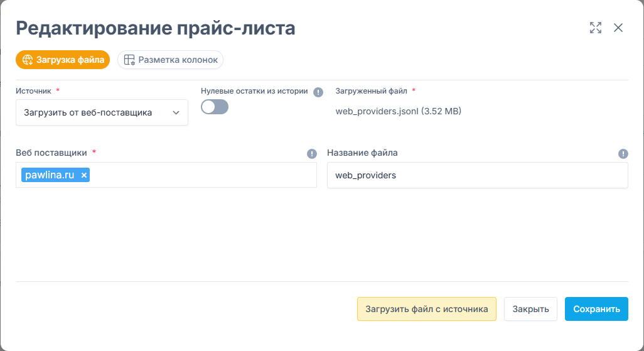Switch to Загрузка файла tab
This screenshot has height=351, width=644.
(63, 60)
